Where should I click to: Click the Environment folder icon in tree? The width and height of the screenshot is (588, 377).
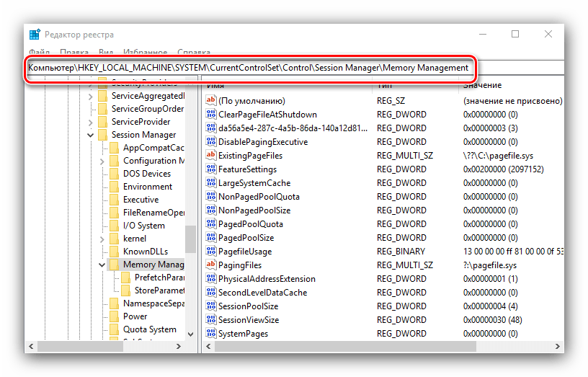coord(114,187)
